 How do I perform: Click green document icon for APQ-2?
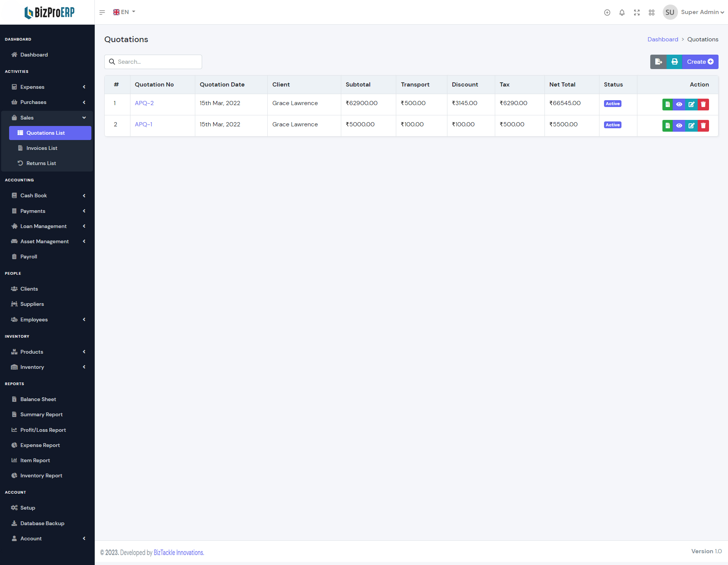coord(668,104)
